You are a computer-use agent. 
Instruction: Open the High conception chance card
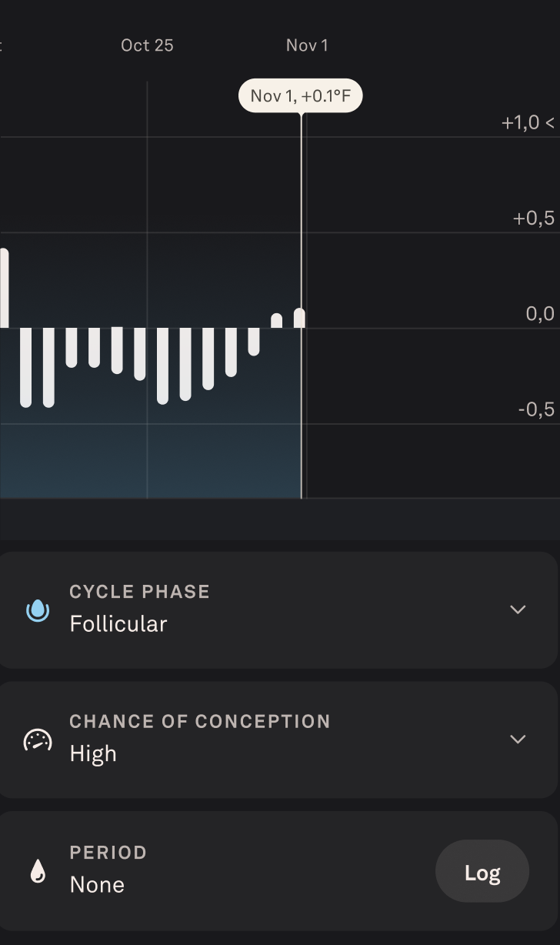point(277,740)
